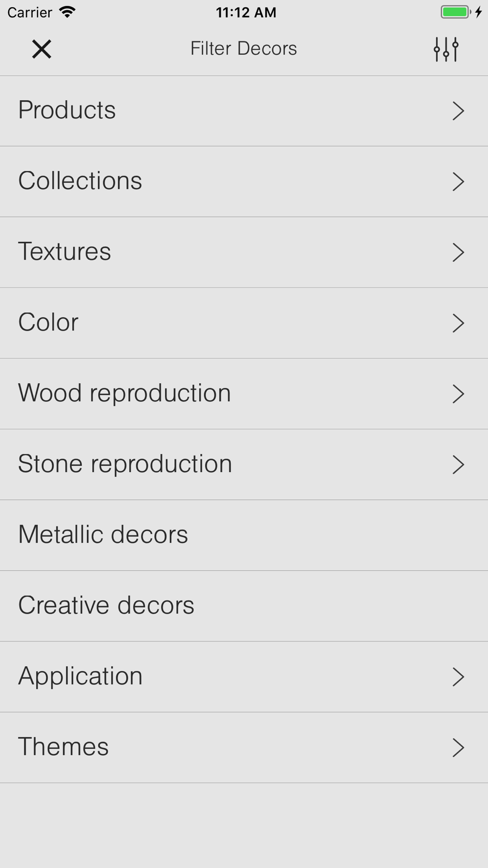Viewport: 488px width, 868px height.
Task: Select the Collections filter label
Action: [x=80, y=181]
